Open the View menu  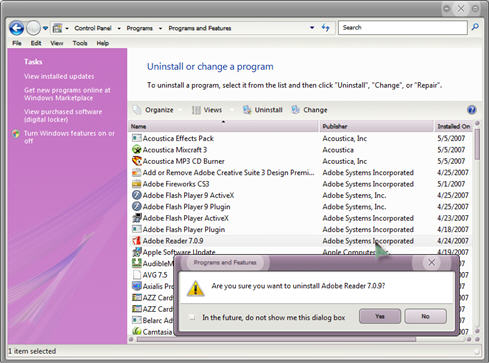click(x=57, y=43)
